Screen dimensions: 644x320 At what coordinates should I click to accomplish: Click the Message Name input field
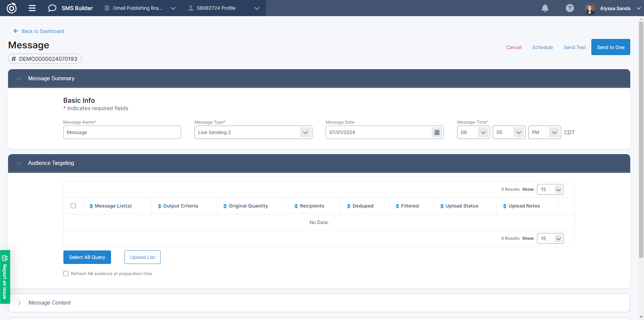122,132
